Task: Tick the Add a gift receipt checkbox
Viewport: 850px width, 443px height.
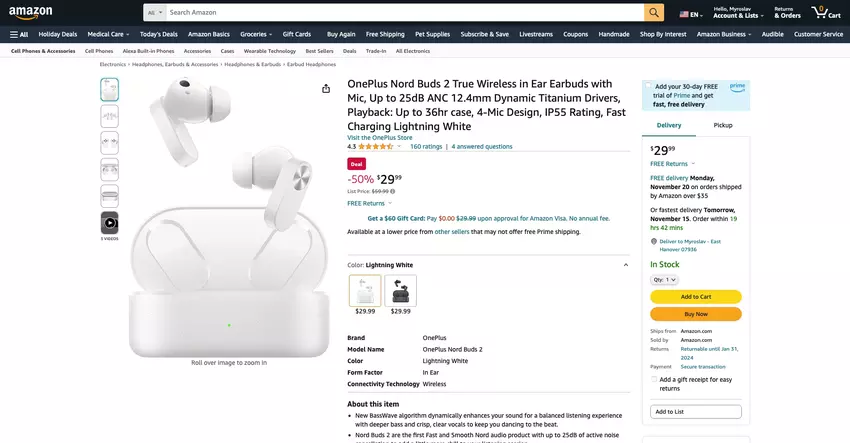Action: 654,380
